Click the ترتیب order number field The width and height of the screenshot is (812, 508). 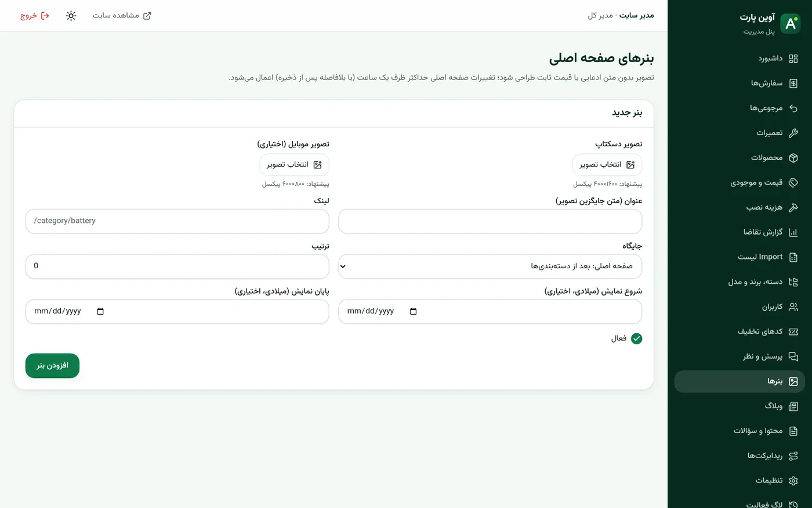point(177,266)
